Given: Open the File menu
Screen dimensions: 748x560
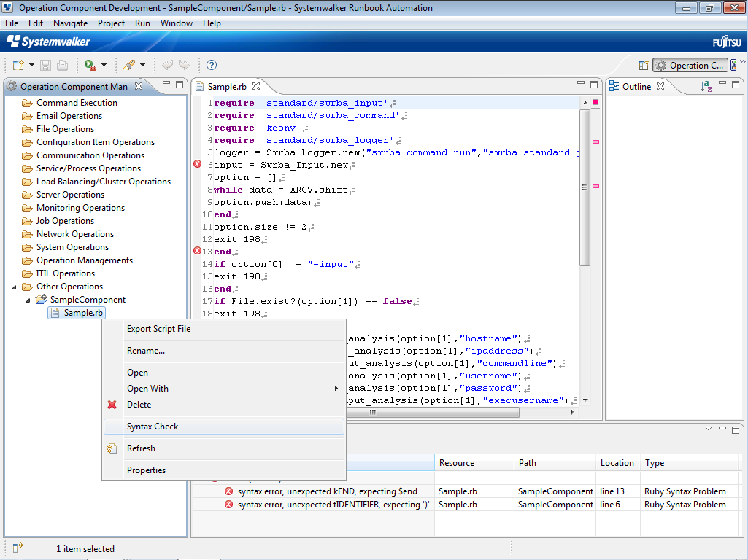Looking at the screenshot, I should (12, 23).
